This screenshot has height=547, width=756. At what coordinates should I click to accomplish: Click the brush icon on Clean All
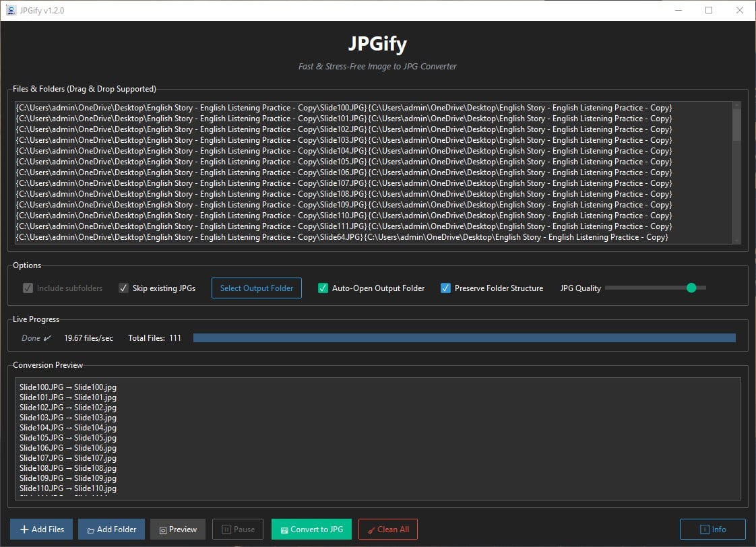pos(371,529)
